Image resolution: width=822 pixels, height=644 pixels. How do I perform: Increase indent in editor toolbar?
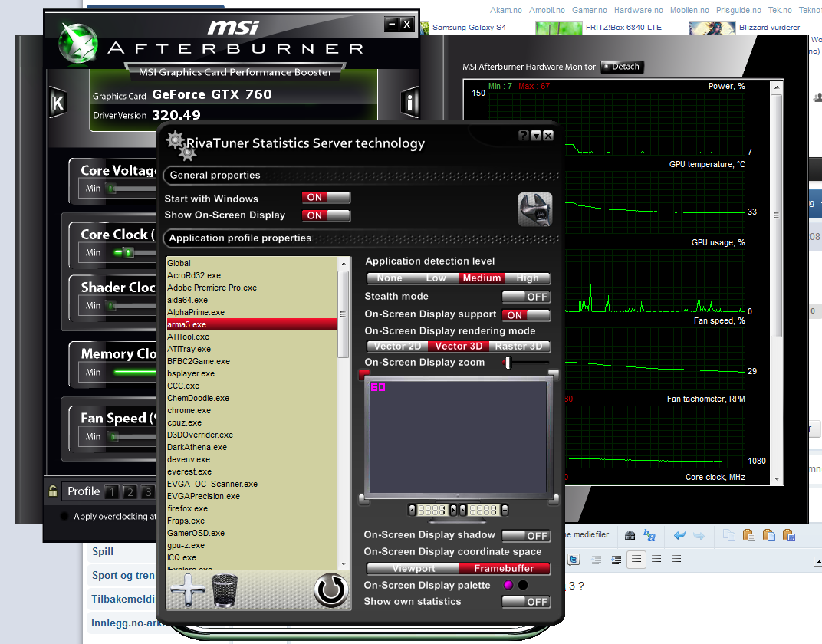click(616, 560)
